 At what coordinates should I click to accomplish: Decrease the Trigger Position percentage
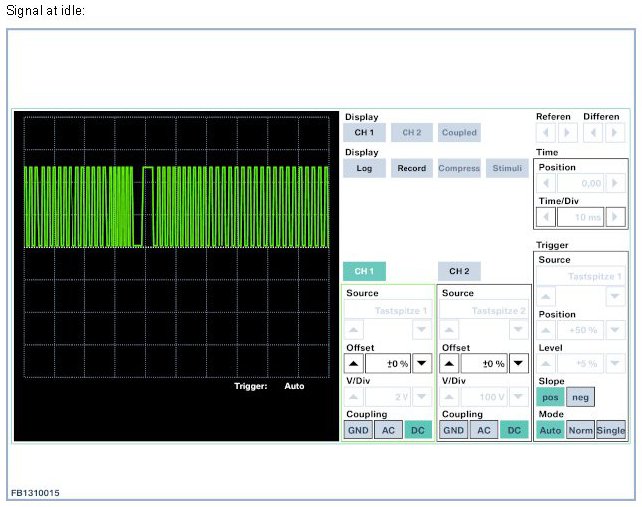tap(615, 330)
